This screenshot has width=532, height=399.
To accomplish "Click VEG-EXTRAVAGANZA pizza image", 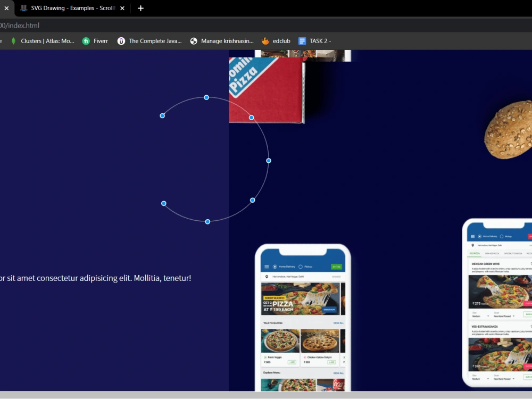I will [x=500, y=354].
